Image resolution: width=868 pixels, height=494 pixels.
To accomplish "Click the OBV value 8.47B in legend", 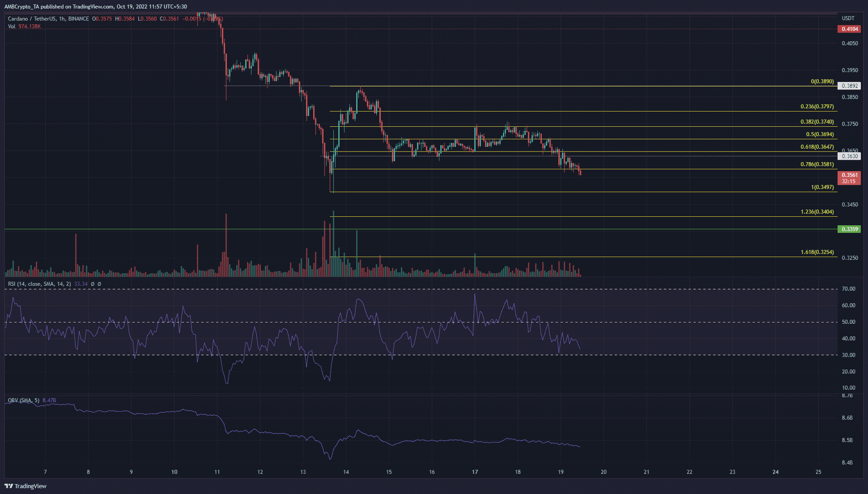I will pos(49,400).
